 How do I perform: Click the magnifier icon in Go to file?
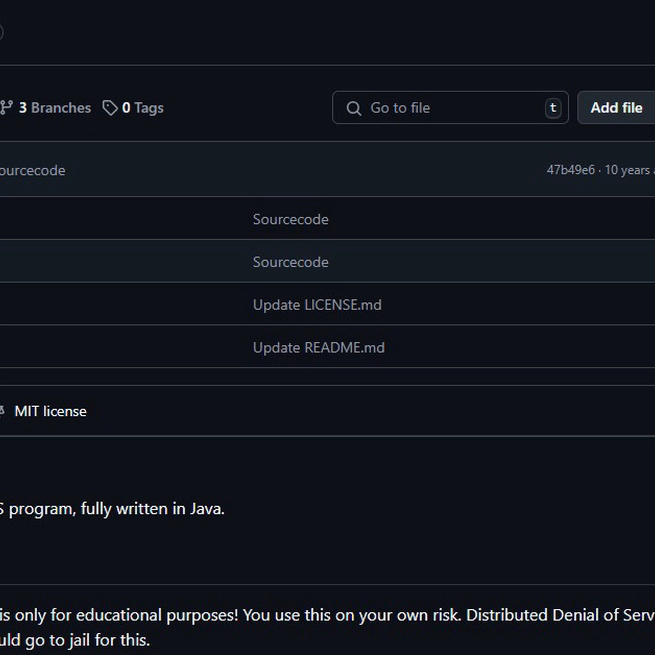pyautogui.click(x=353, y=108)
